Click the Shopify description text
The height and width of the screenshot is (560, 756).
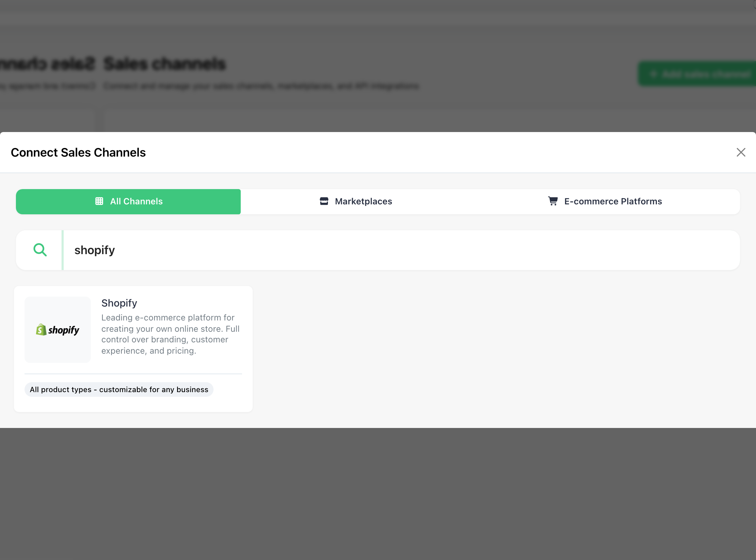[x=170, y=334]
